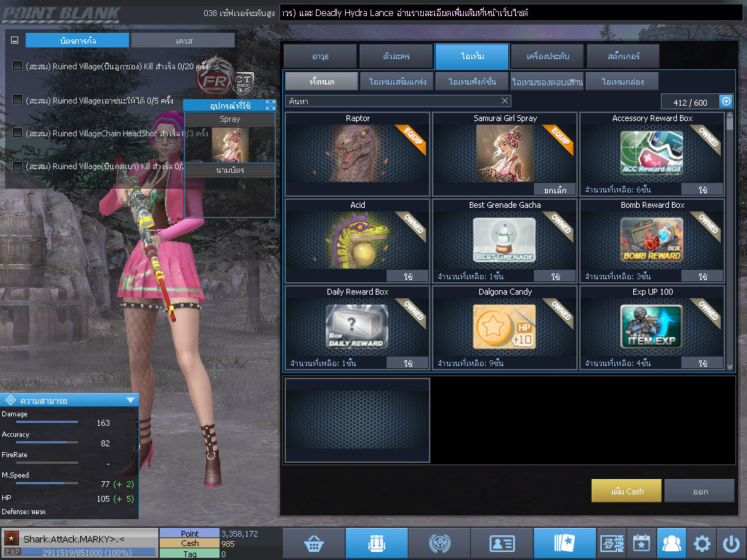Select the Accessory Reward Box icon

(x=651, y=152)
